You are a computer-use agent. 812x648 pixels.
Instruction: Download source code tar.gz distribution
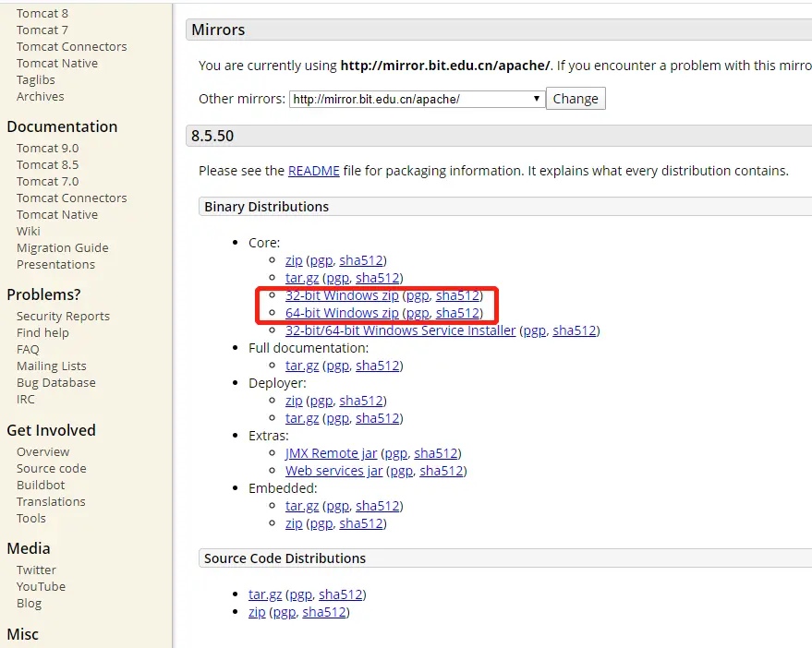click(264, 594)
